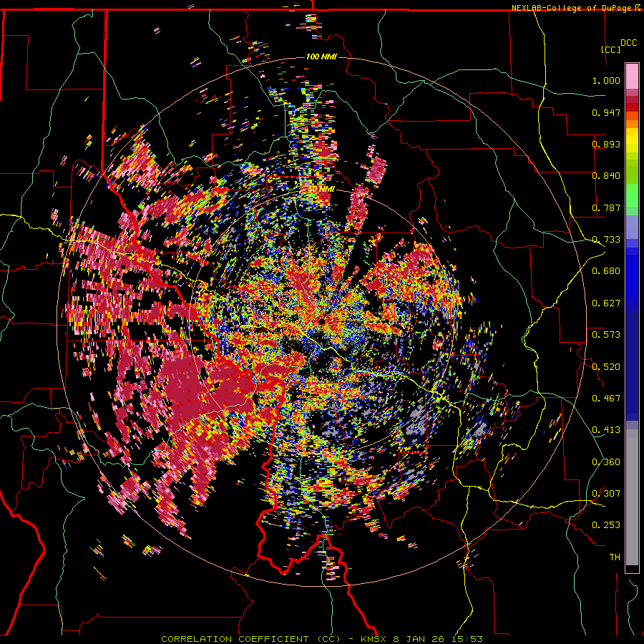This screenshot has height=644, width=644.
Task: Click the black radar site dot at center
Action: (x=321, y=321)
